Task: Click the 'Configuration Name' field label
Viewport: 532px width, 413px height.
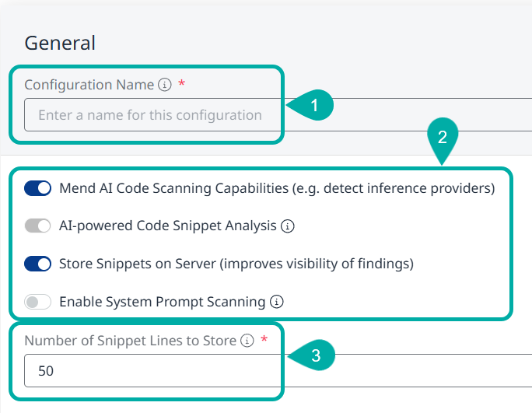Action: (89, 85)
